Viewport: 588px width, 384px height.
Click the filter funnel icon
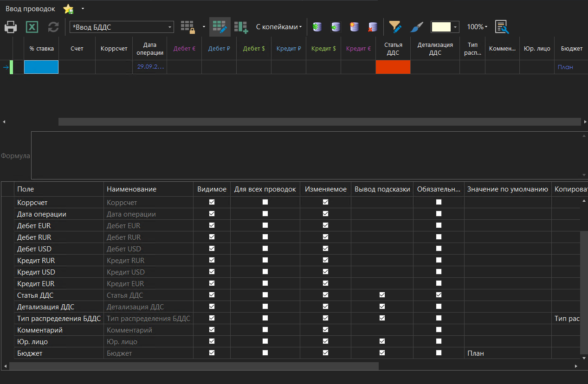coord(395,27)
